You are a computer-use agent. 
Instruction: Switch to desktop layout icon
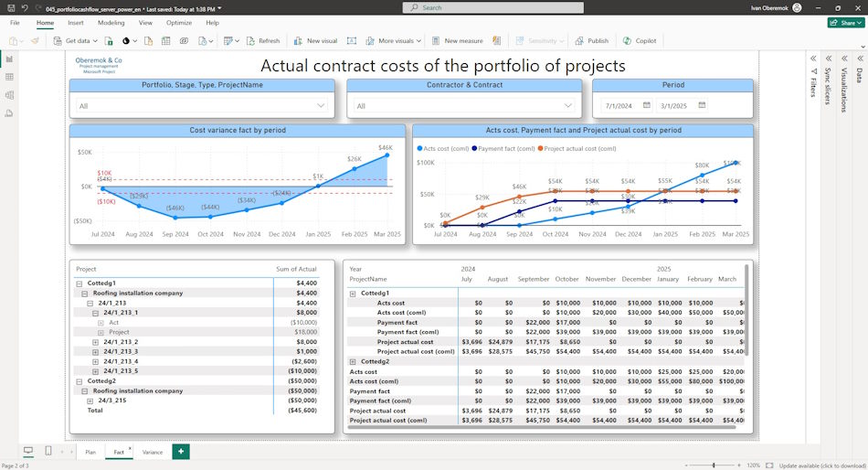(x=28, y=451)
